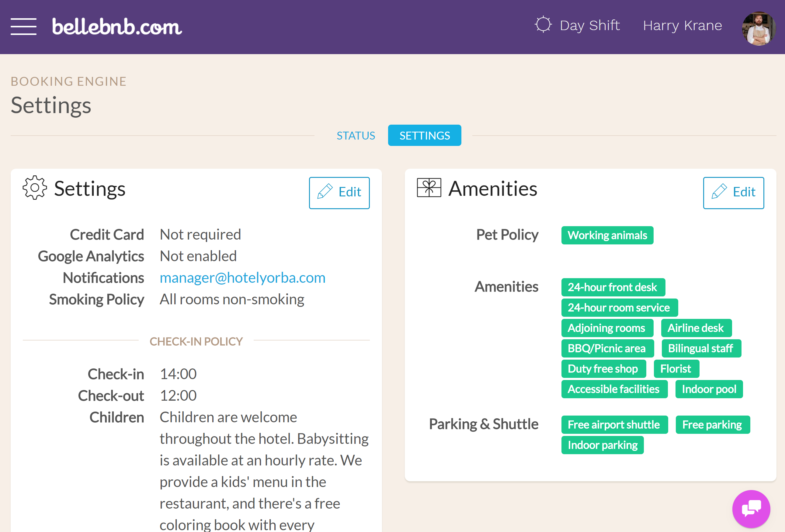Click the settings gear icon
This screenshot has height=532, width=785.
[34, 189]
